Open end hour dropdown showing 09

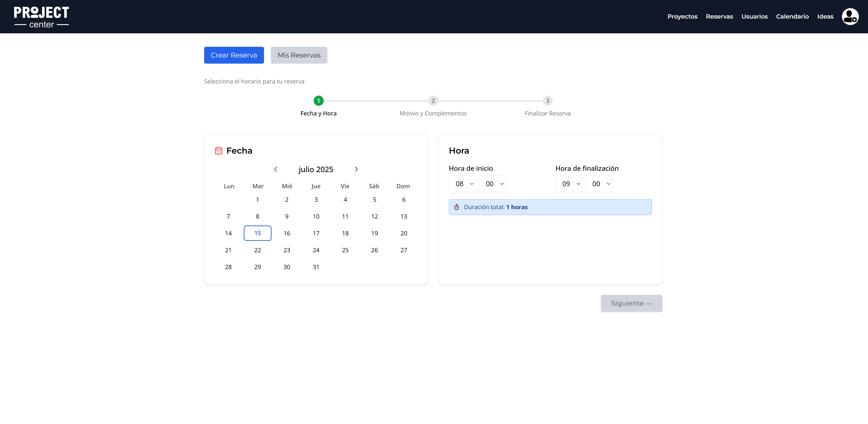click(x=569, y=184)
